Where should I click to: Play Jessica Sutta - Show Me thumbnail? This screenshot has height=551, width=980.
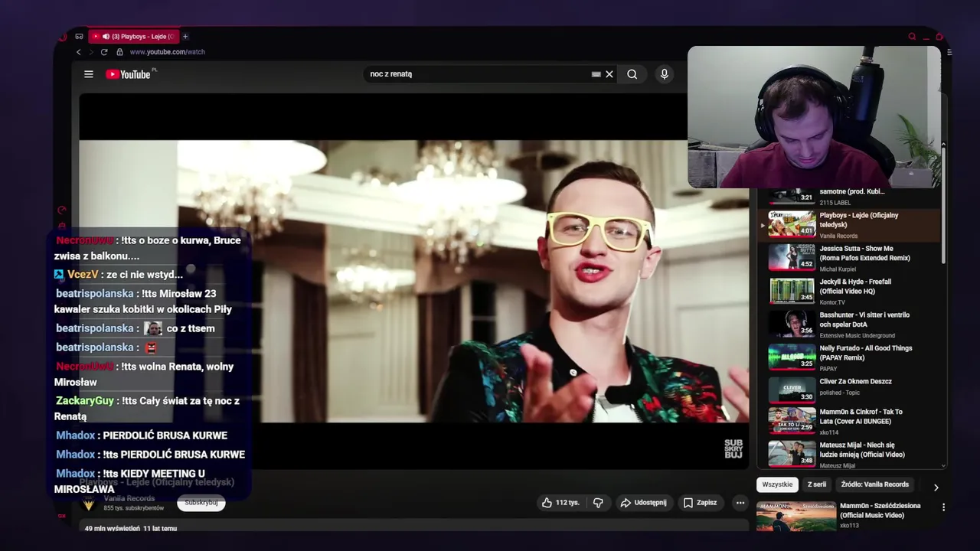[792, 257]
